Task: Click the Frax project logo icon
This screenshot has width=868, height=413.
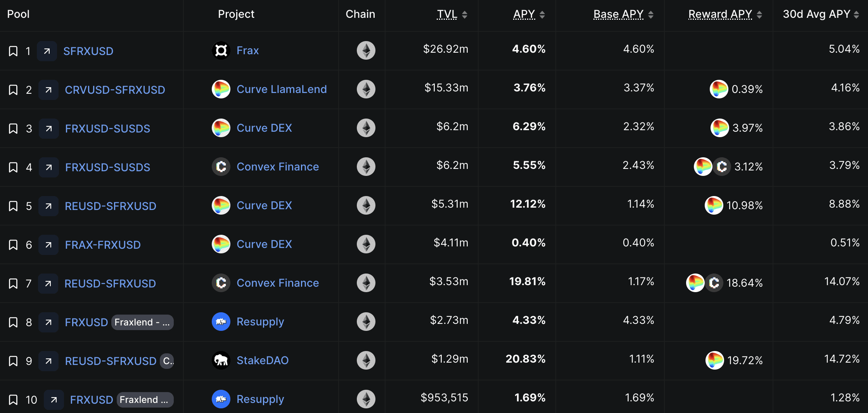Action: click(x=221, y=50)
